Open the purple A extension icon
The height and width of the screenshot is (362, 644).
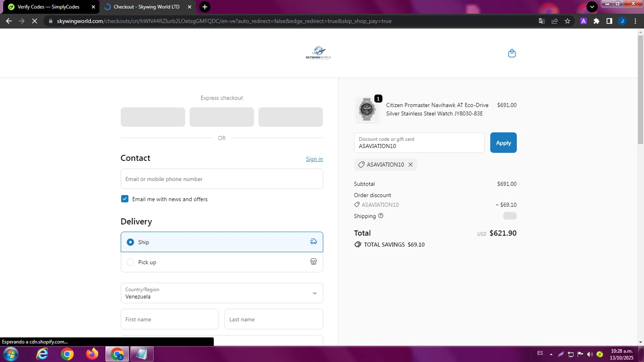click(x=583, y=21)
